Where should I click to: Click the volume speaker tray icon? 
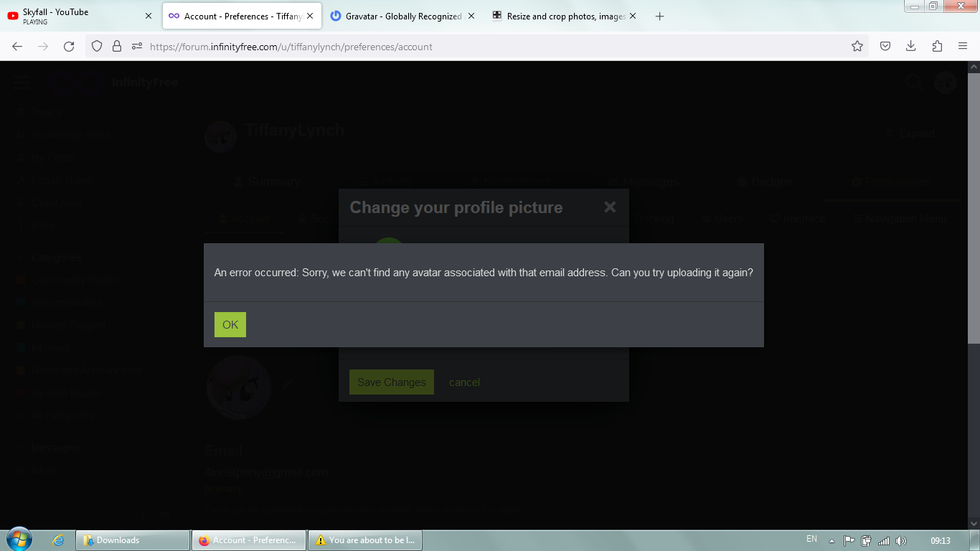pyautogui.click(x=901, y=541)
